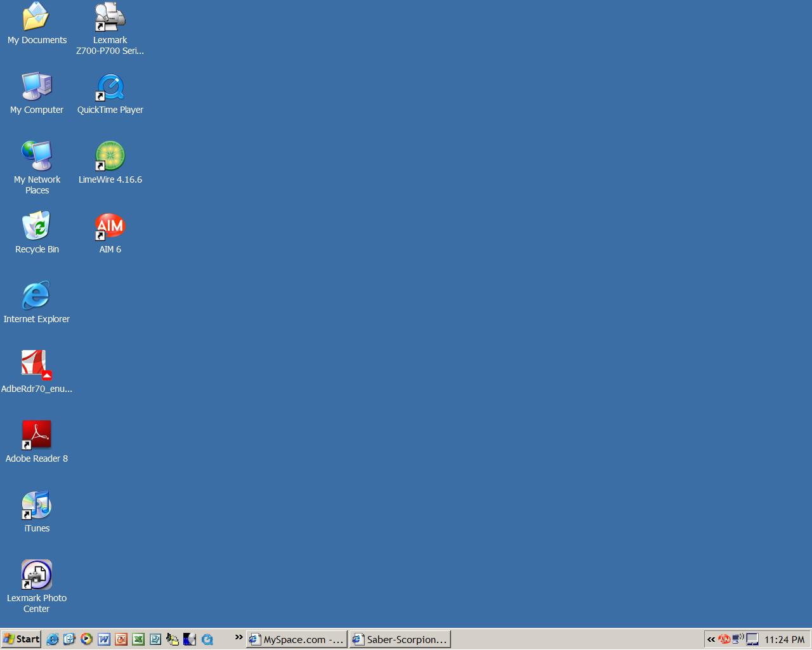Click the taskbar clock showing 11:24 PM
812x650 pixels.
785,639
